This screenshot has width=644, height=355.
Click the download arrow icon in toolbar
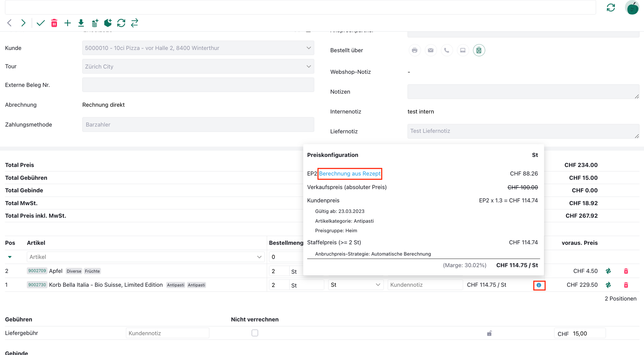(x=81, y=23)
